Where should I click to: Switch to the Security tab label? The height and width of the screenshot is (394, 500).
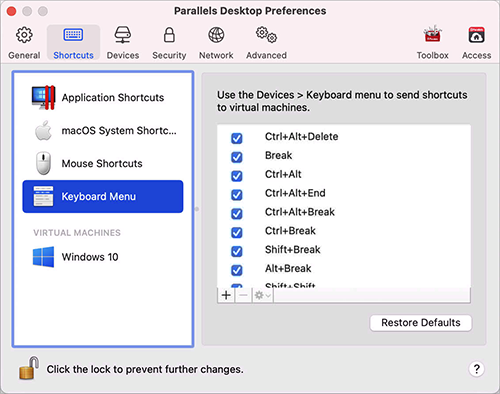tap(169, 55)
